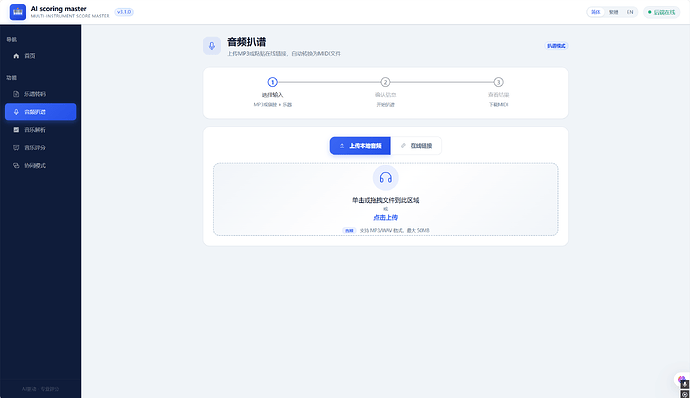Choose the upload local audio tab
This screenshot has width=690, height=398.
360,146
